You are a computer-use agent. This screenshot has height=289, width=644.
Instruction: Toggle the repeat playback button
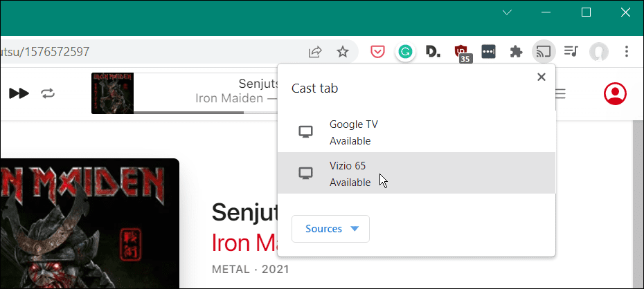pos(48,94)
